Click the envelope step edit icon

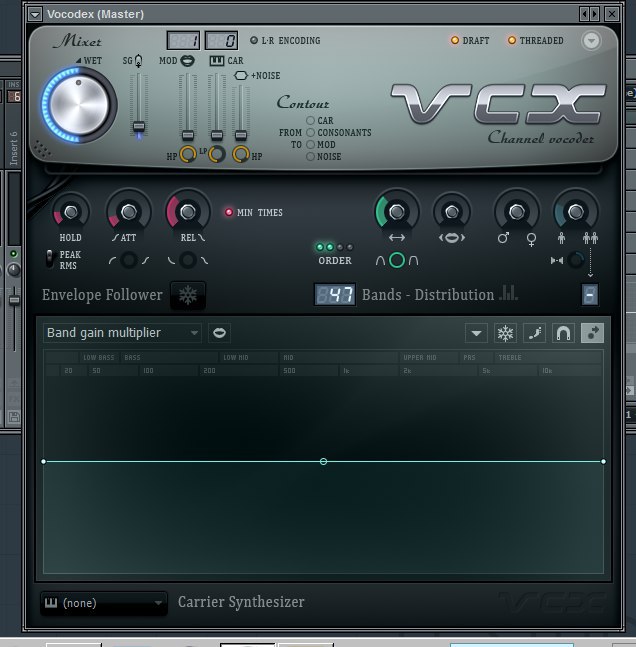click(x=534, y=333)
